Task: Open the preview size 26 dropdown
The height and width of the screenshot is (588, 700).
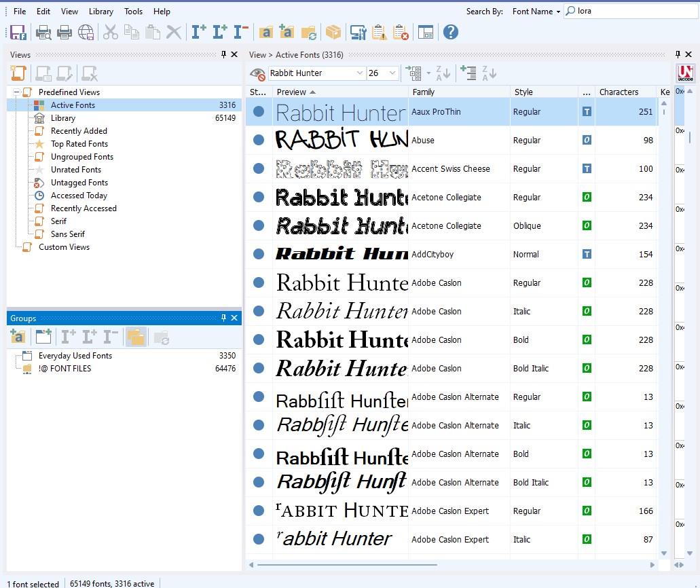Action: tap(392, 73)
